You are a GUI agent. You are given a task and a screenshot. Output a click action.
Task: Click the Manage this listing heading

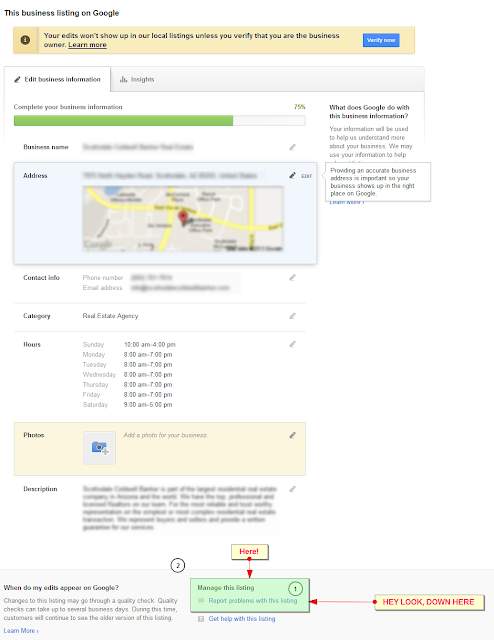click(226, 587)
